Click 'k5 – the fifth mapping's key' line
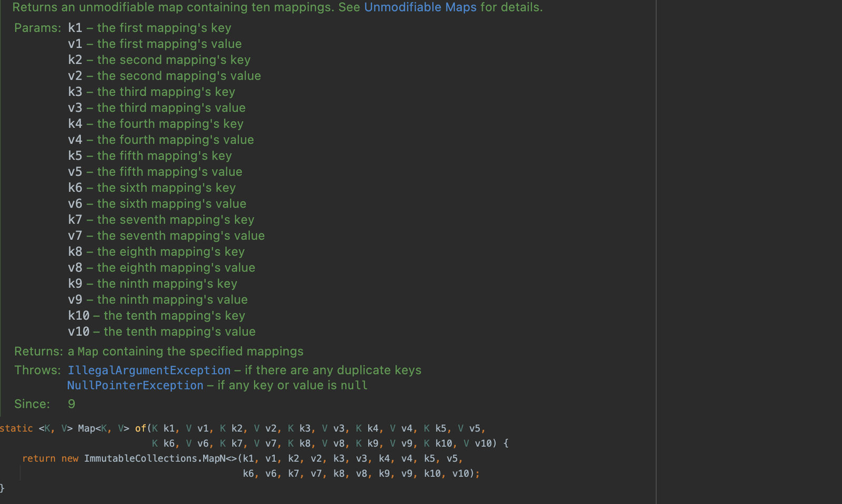842x504 pixels. (150, 156)
